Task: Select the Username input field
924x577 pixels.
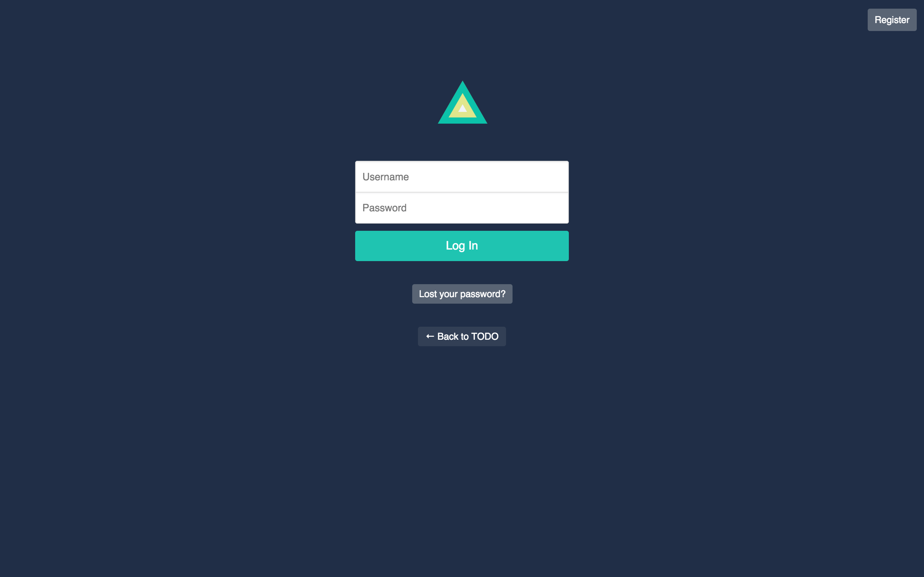Action: coord(462,177)
